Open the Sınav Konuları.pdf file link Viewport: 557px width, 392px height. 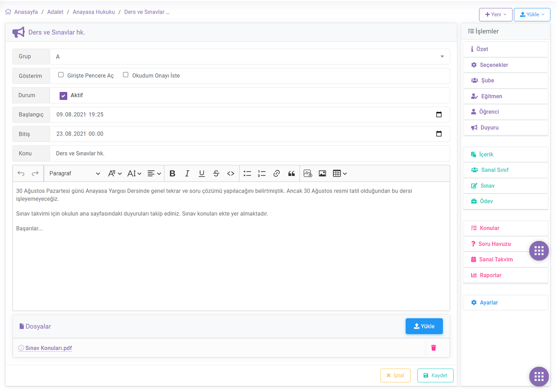pyautogui.click(x=48, y=348)
